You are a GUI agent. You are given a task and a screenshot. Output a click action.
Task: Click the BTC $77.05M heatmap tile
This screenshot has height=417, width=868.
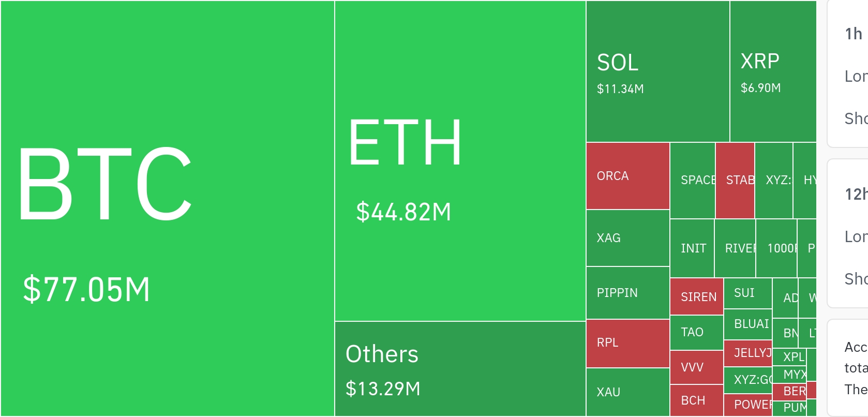click(x=168, y=209)
